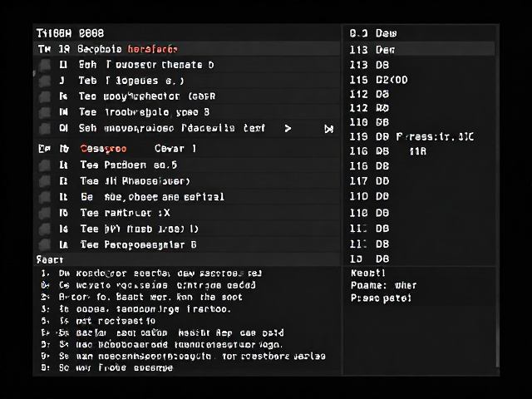Click the last line "So nwy Troue eneerwe"
Viewport: 532px width, 399px height.
[107, 368]
